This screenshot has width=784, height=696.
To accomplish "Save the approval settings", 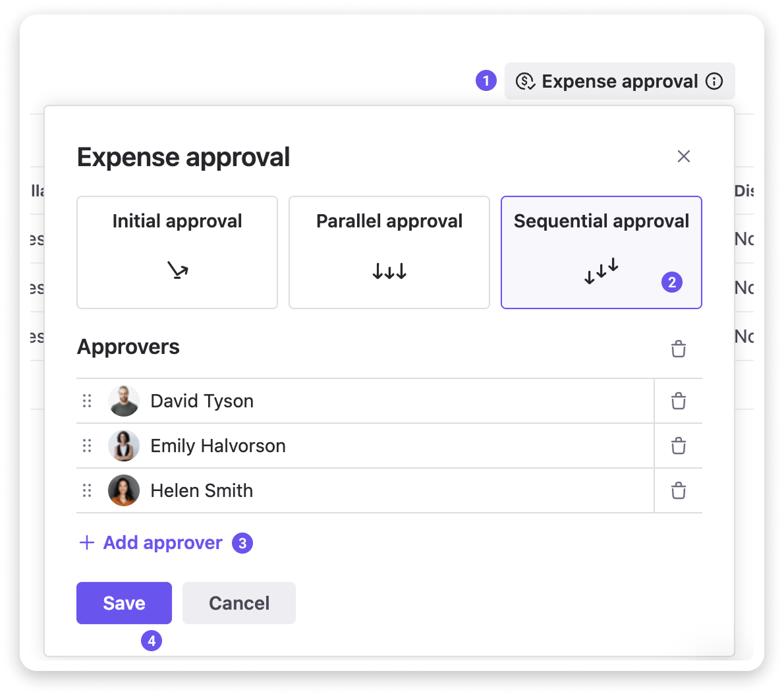I will pyautogui.click(x=124, y=602).
